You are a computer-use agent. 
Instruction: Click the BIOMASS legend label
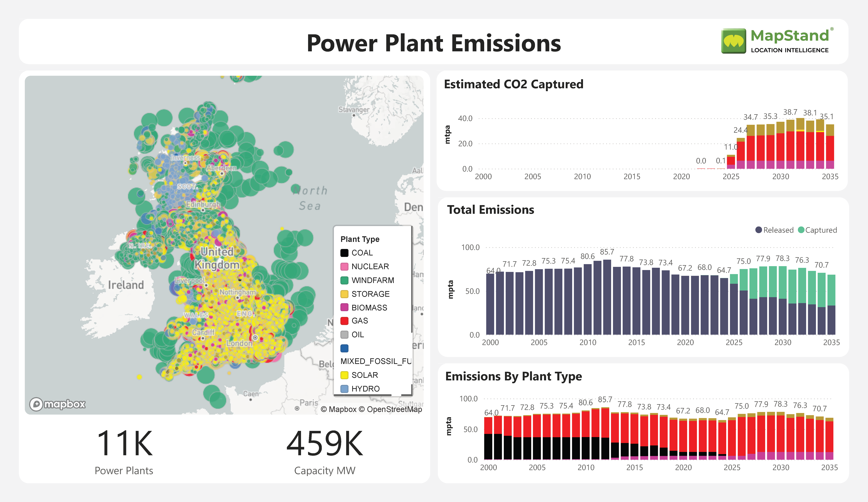pyautogui.click(x=369, y=307)
